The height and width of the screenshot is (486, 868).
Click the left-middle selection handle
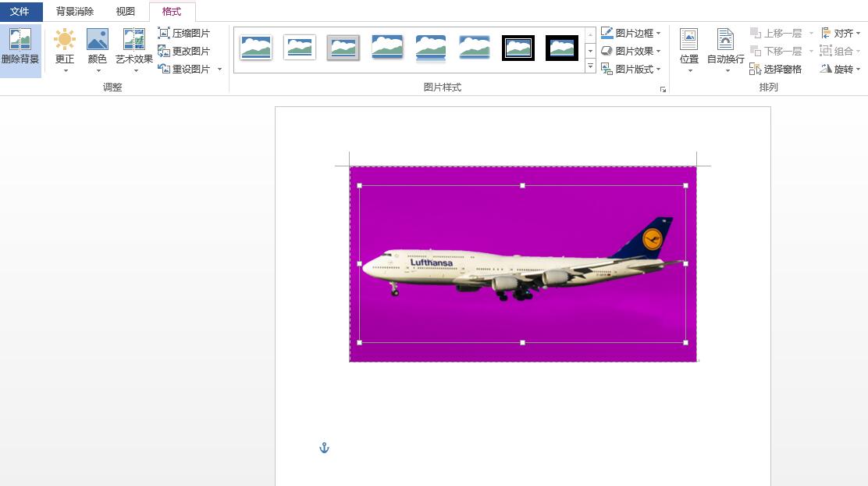tap(359, 264)
